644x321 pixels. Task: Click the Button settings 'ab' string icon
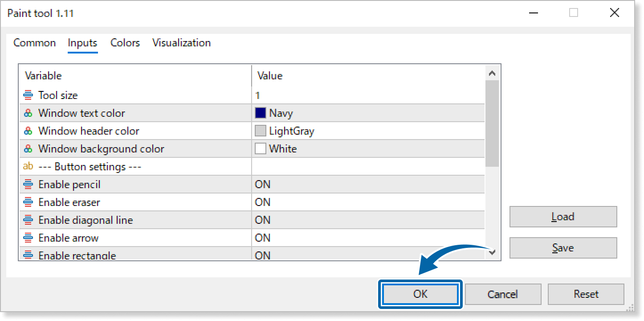tap(28, 166)
